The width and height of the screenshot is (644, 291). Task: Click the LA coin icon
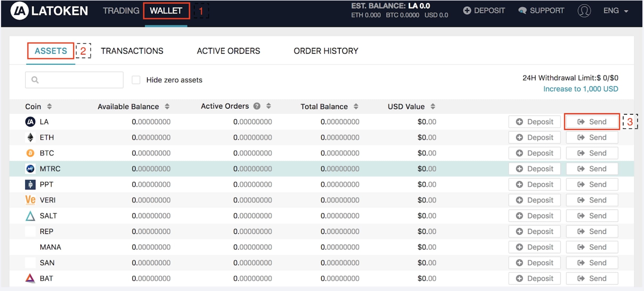point(30,122)
